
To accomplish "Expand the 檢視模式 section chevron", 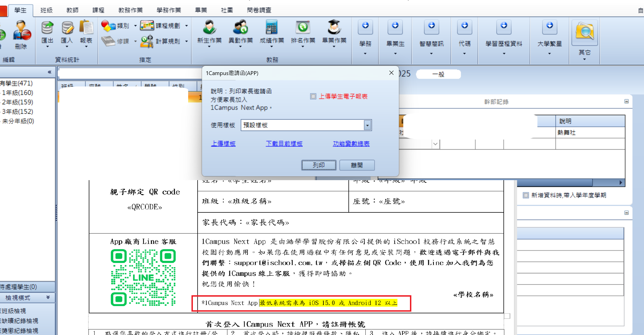I will (x=48, y=297).
